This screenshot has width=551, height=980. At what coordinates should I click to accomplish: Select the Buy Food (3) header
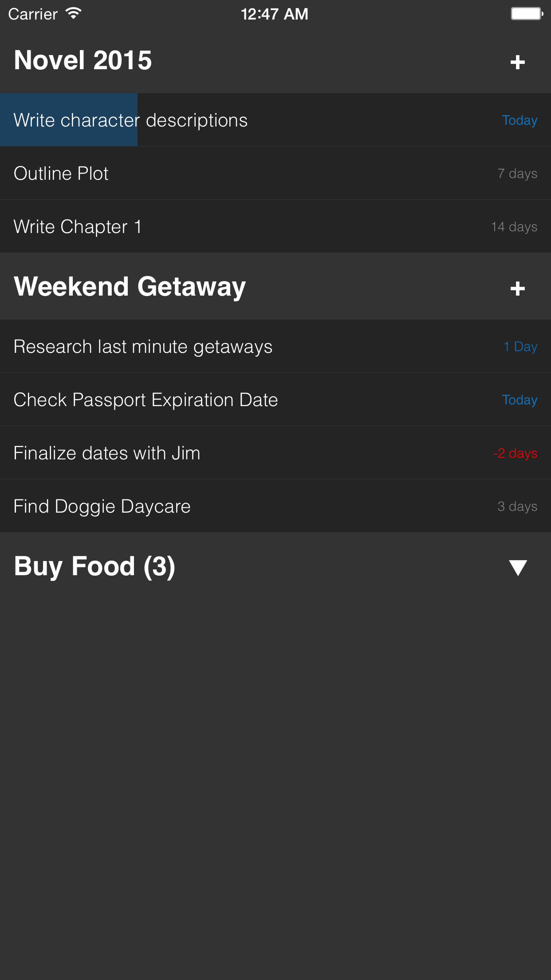click(x=94, y=566)
